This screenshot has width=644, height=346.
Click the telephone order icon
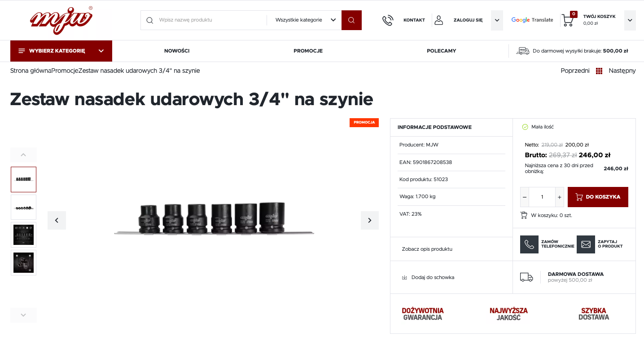(529, 244)
